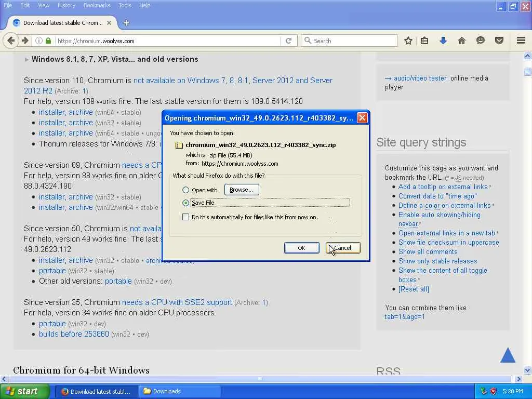Select the Download latest stable Chromium tab
The image size is (532, 399).
click(62, 23)
